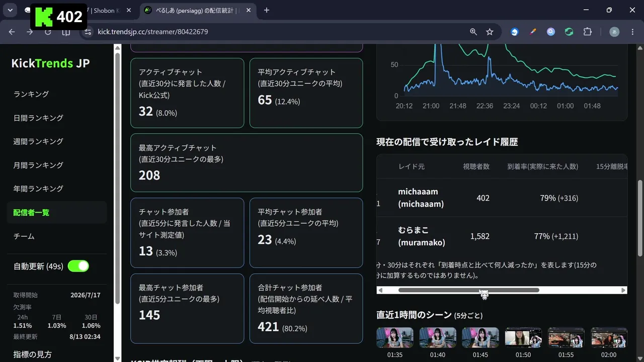Click the チャット参加者 stat card
This screenshot has height=362, width=644.
tap(187, 233)
